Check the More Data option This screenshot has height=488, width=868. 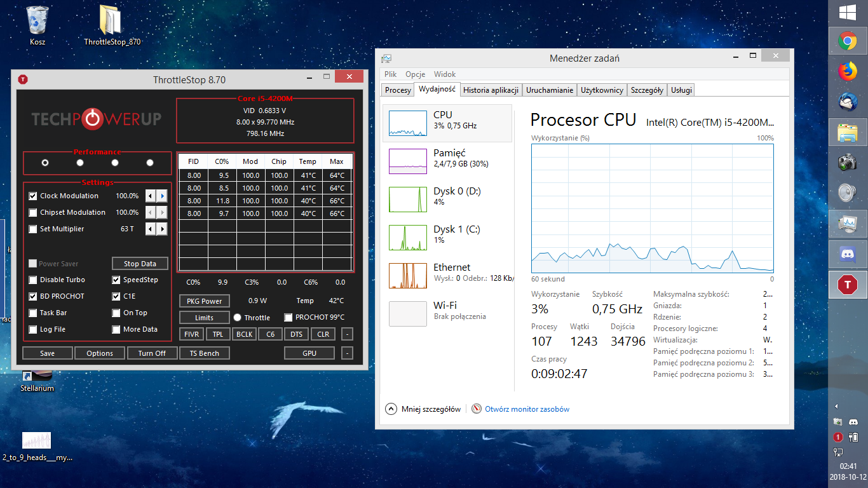[x=116, y=329]
